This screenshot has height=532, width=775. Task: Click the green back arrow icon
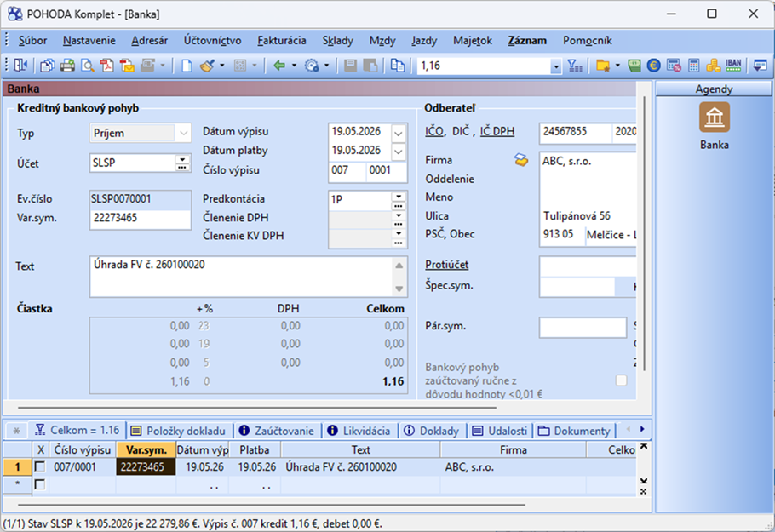pos(279,66)
